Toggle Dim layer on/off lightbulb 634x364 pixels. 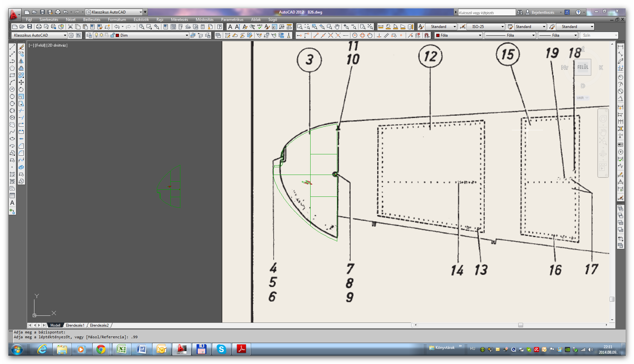pyautogui.click(x=96, y=35)
